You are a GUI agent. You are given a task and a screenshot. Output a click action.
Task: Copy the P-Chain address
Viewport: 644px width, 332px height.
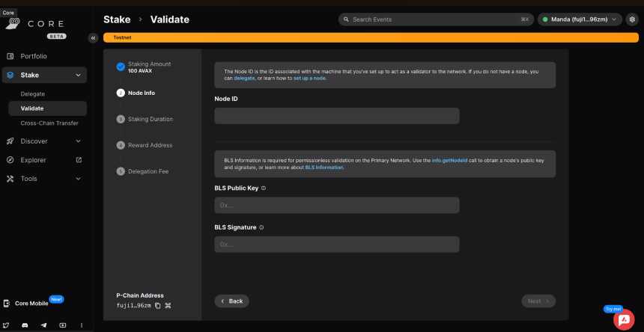(x=158, y=305)
